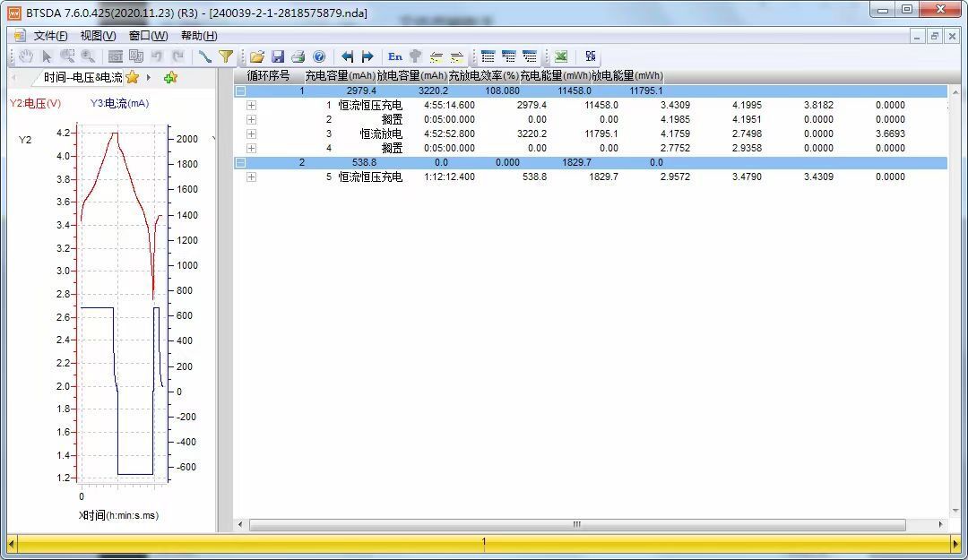Collapse cycle 1 row
The width and height of the screenshot is (968, 560).
click(241, 90)
